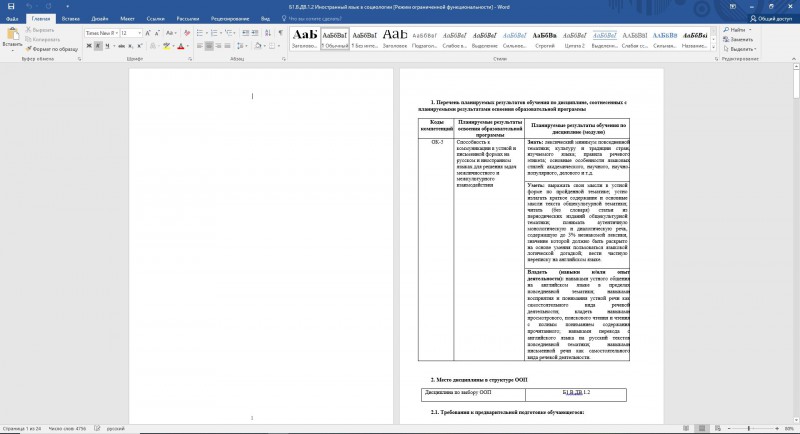Switch to Read Mode view in the status bar

686,429
